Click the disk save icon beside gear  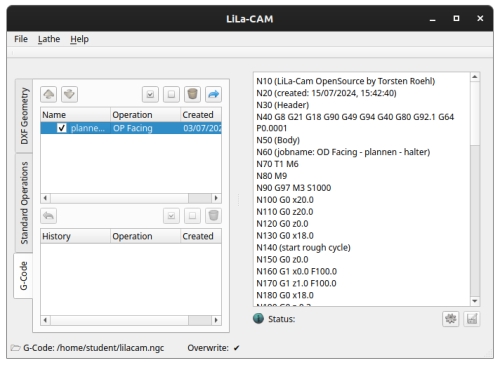coord(472,319)
